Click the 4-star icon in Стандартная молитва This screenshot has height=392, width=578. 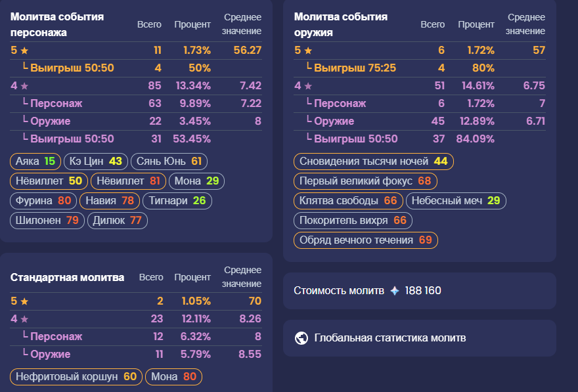tap(24, 319)
